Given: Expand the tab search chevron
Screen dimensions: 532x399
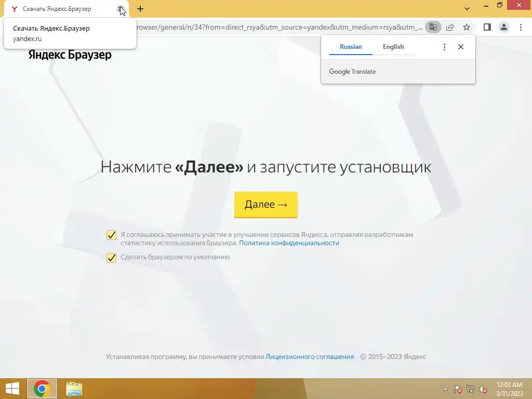Looking at the screenshot, I should click(x=467, y=9).
